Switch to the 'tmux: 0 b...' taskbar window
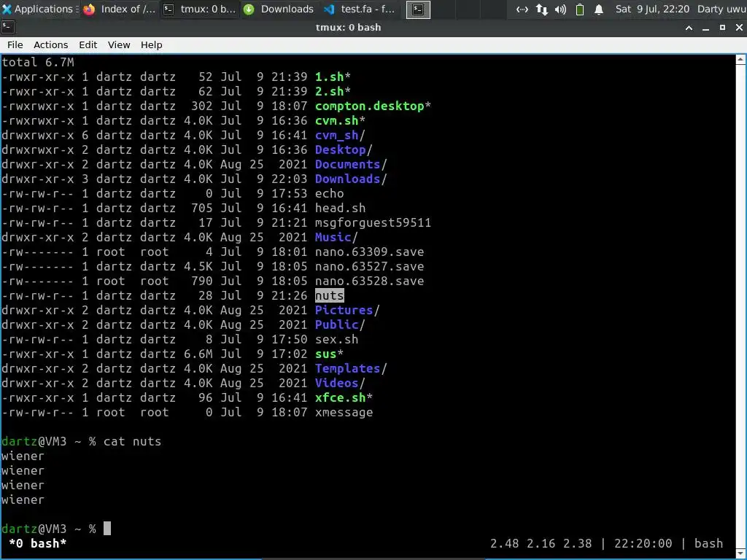The width and height of the screenshot is (747, 560). click(200, 9)
